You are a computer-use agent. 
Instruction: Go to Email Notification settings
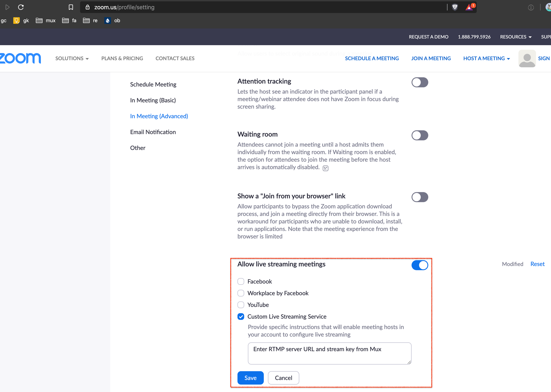(153, 132)
